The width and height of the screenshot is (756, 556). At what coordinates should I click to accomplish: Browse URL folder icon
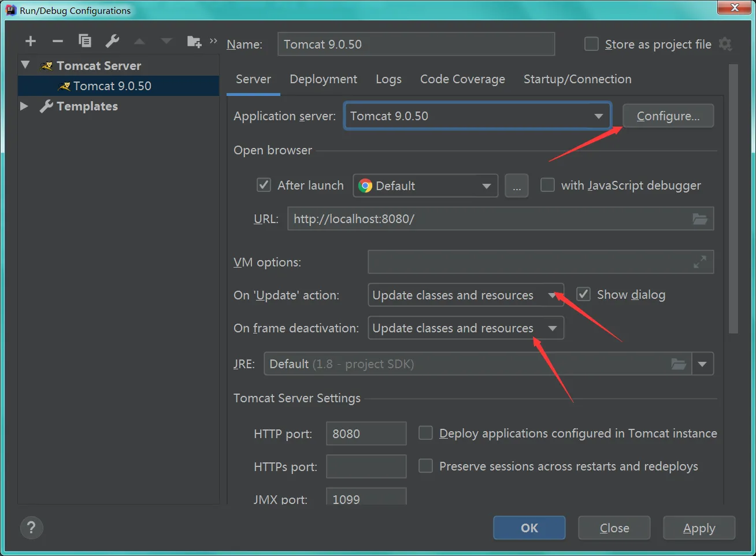tap(700, 219)
